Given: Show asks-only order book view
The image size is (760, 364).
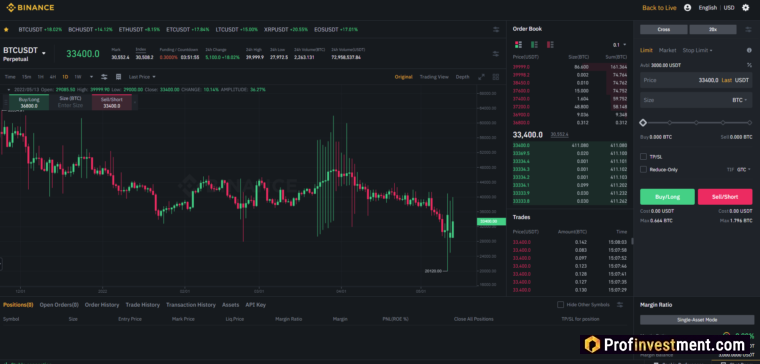Looking at the screenshot, I should pyautogui.click(x=550, y=45).
